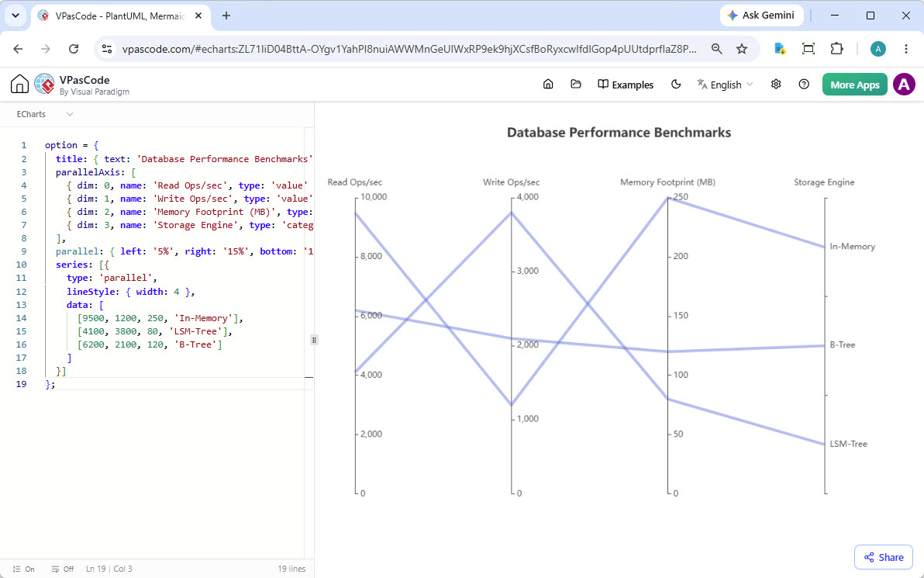Screen dimensions: 924x578
Task: Open the help question mark icon
Action: pyautogui.click(x=804, y=85)
